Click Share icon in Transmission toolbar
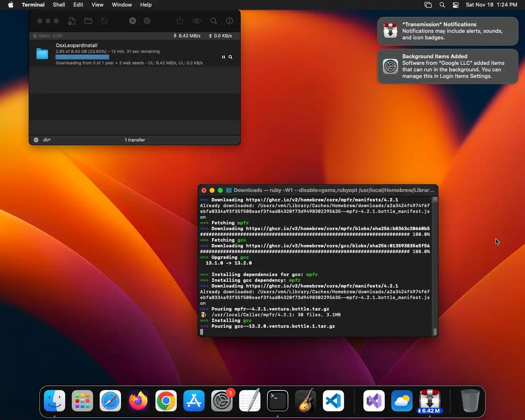This screenshot has height=420, width=525. (x=180, y=21)
